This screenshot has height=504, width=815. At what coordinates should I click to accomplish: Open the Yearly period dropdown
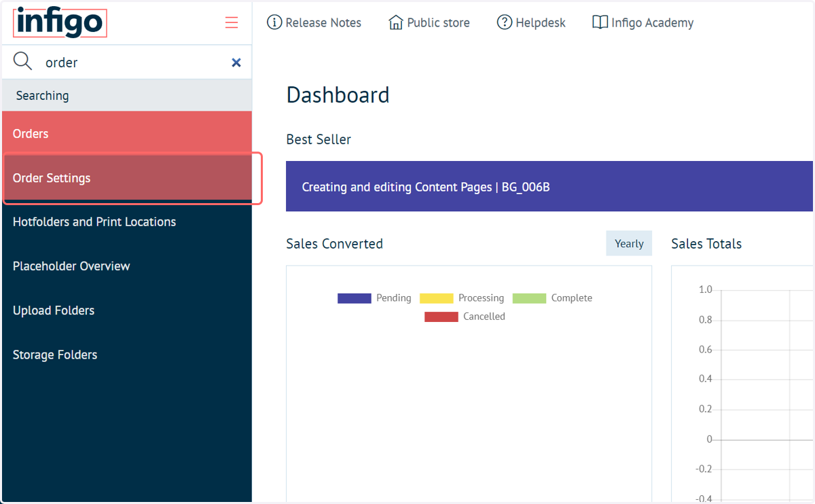pos(629,243)
